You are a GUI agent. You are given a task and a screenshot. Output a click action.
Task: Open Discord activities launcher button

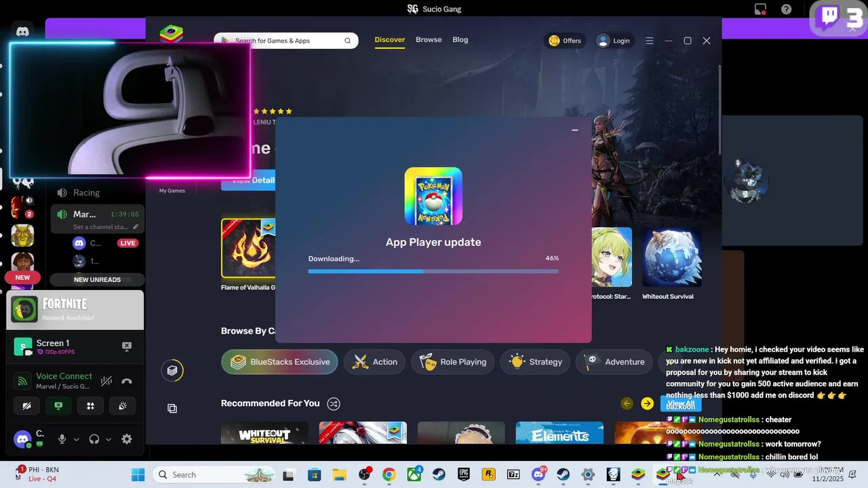90,406
